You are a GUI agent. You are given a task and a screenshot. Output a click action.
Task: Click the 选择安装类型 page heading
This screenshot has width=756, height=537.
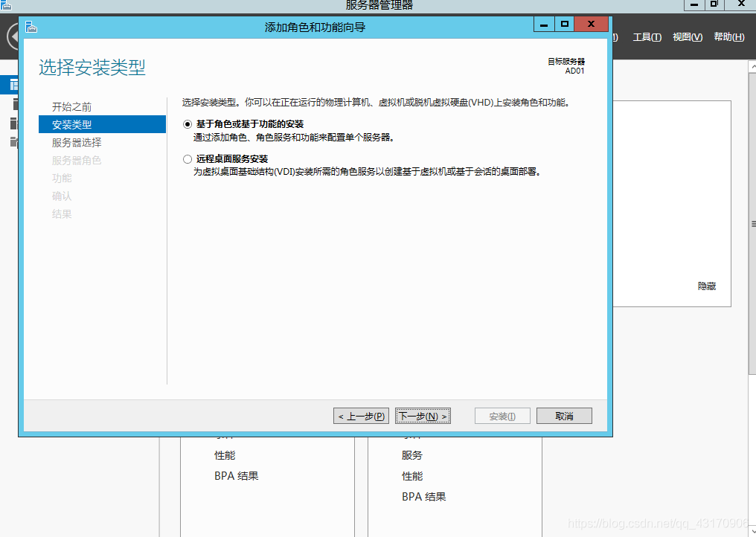click(92, 68)
